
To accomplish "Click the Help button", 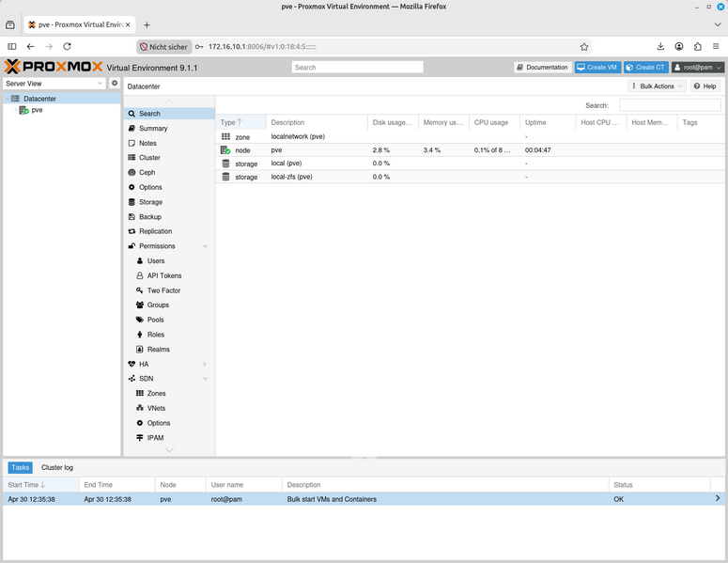I will pos(705,86).
